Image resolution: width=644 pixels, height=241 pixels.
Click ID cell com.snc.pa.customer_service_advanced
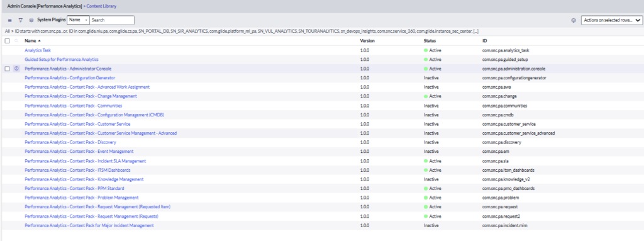(518, 133)
